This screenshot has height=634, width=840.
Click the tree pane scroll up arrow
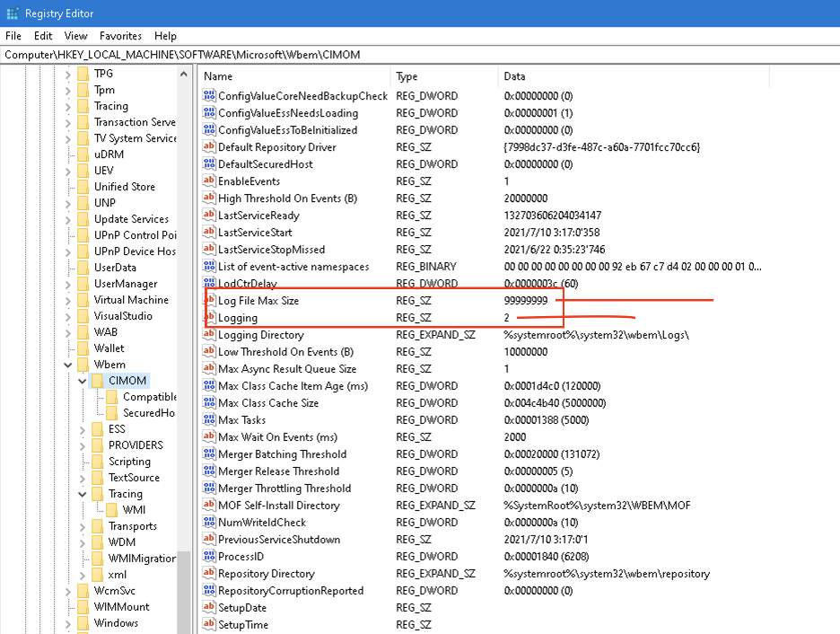[x=184, y=74]
